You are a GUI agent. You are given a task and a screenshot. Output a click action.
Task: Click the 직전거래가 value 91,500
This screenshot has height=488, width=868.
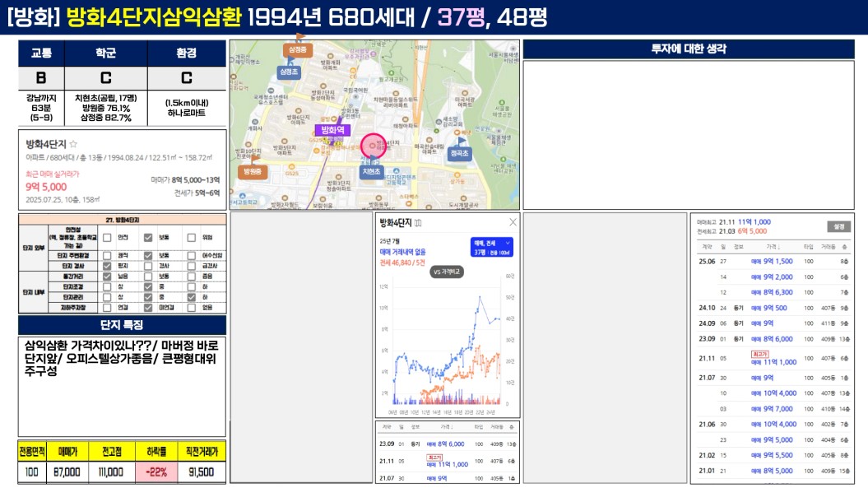click(202, 472)
